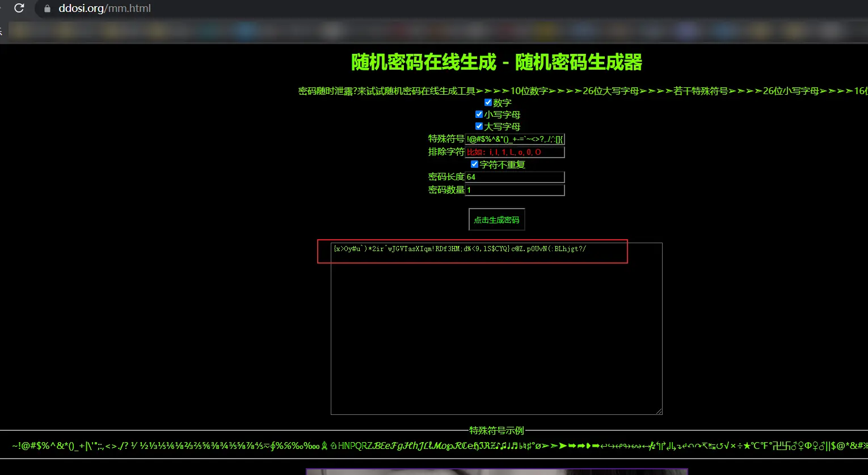Viewport: 868px width, 475px height.
Task: Click inside the generated password textarea
Action: 496,329
